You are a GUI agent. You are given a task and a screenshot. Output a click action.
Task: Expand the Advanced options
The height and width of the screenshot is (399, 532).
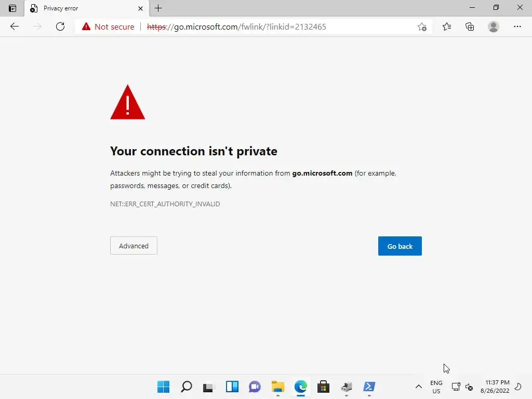click(134, 246)
